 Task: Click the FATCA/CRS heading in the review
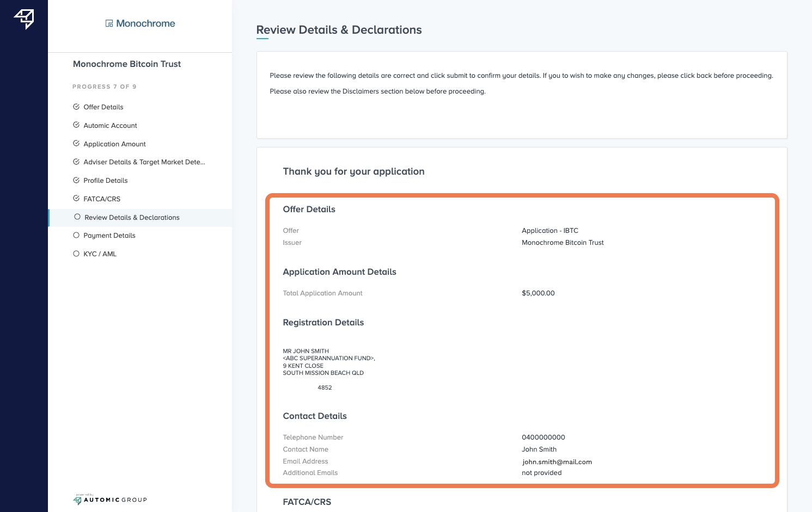point(307,502)
